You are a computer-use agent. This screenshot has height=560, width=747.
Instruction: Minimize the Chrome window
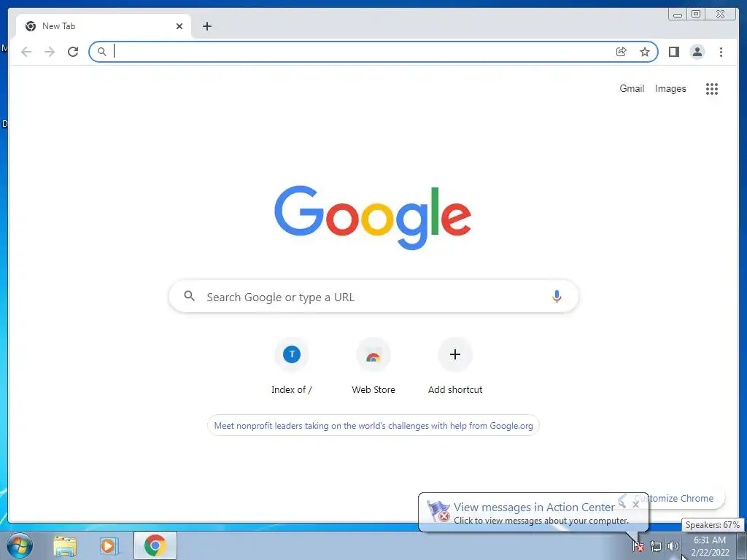pyautogui.click(x=678, y=15)
